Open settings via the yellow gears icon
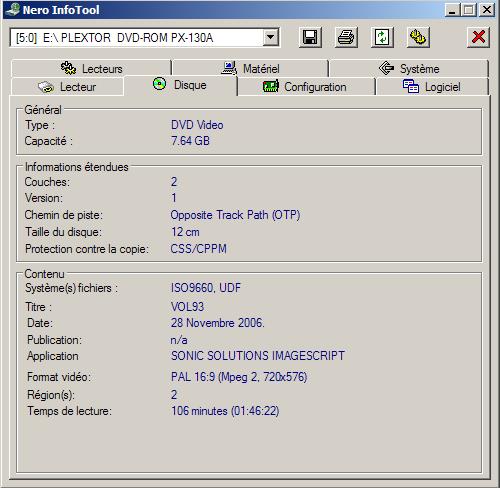 418,37
